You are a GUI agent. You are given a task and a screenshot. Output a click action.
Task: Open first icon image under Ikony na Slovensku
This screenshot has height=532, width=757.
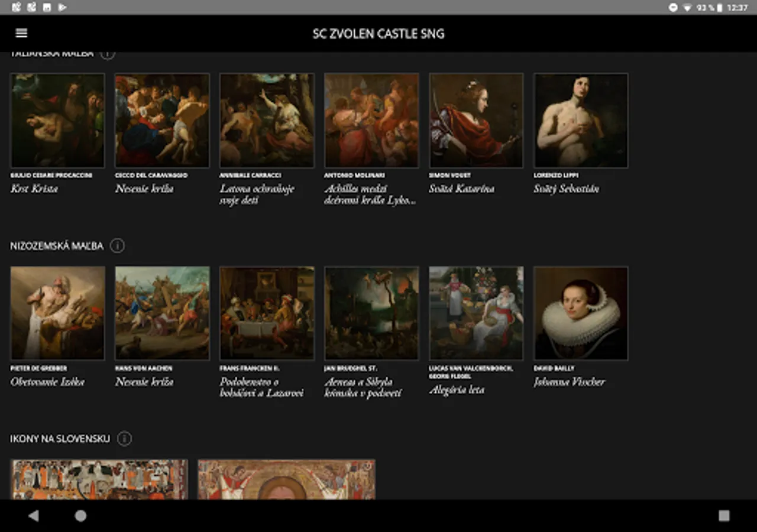99,479
